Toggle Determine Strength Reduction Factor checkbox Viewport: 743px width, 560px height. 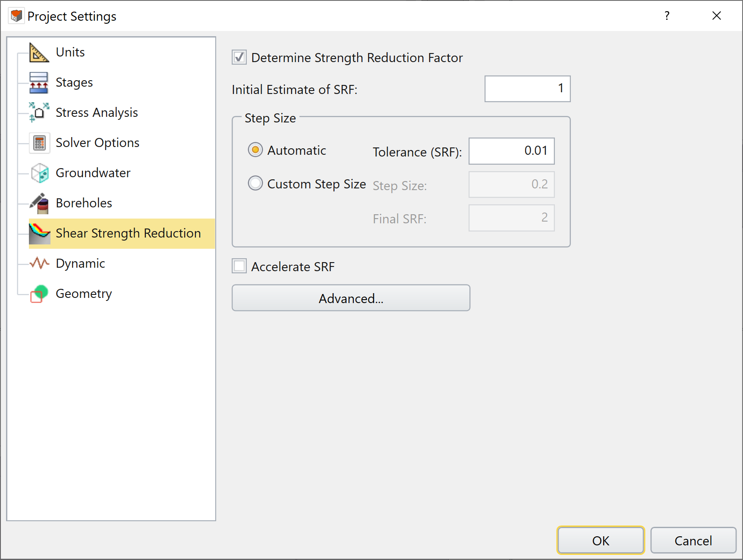239,57
